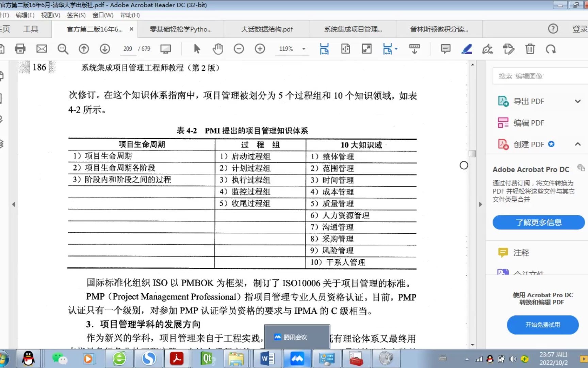Open the Comment tool via speech bubble icon

tap(445, 49)
